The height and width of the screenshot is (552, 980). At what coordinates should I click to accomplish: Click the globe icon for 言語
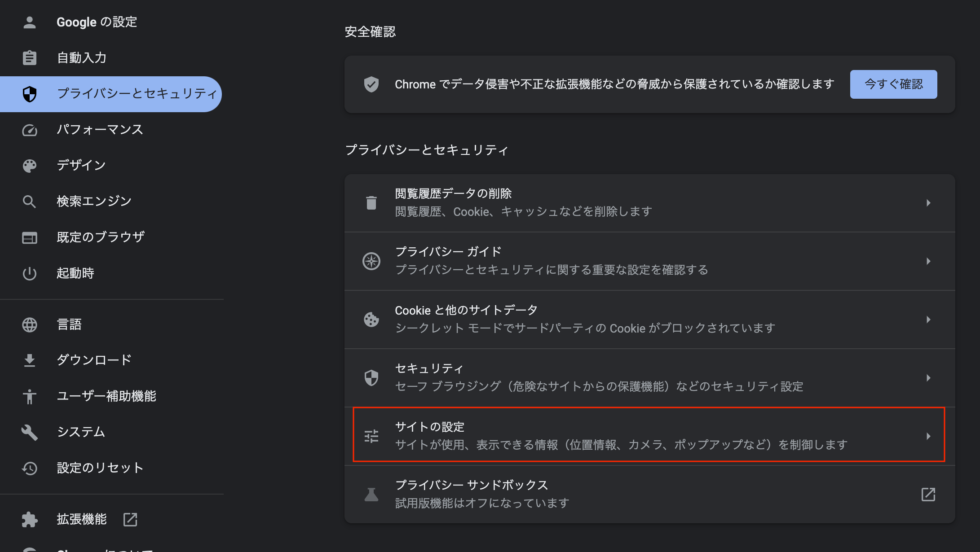point(30,325)
